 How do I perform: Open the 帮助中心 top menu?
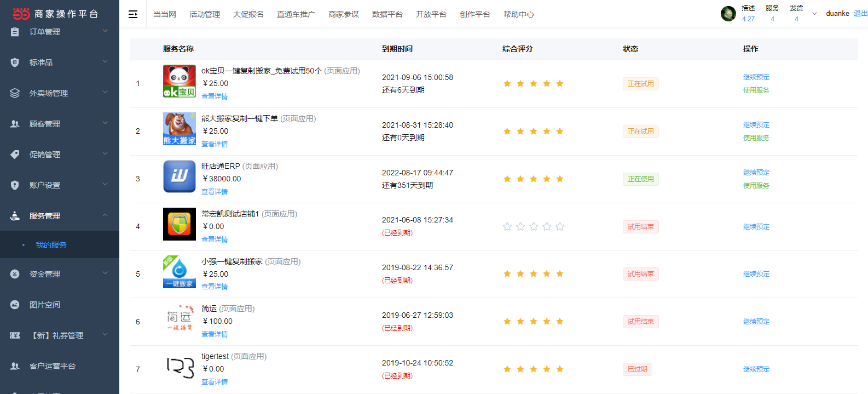tap(519, 14)
